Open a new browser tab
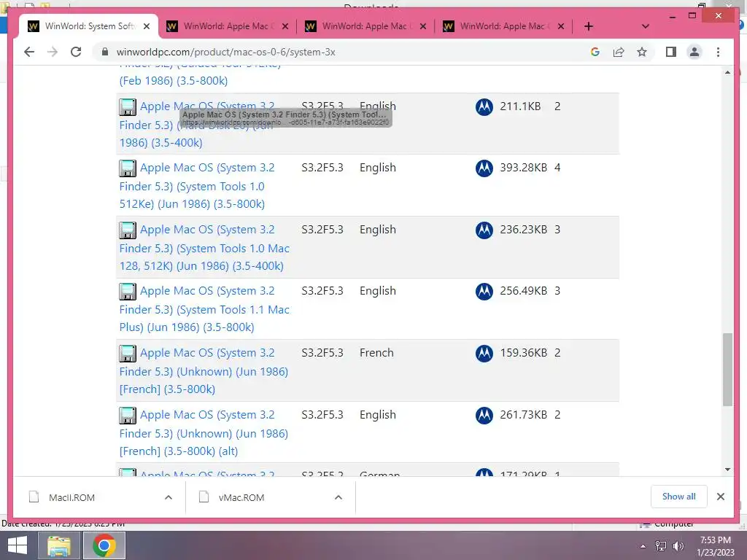Viewport: 747px width, 560px height. click(x=589, y=26)
